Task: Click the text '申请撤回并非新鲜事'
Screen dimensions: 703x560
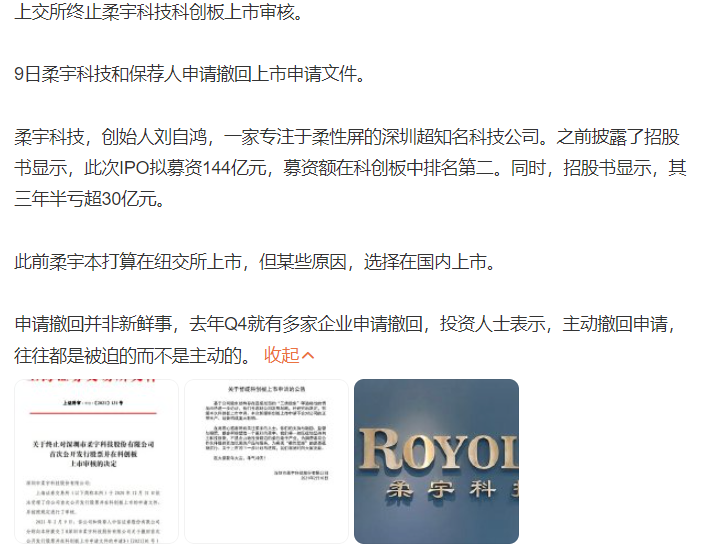Action: (x=93, y=324)
